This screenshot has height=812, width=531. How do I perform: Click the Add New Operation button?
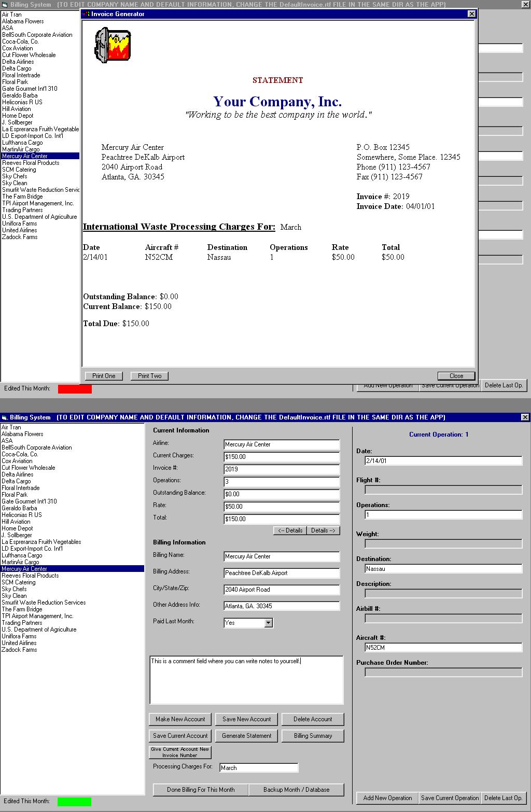click(387, 798)
